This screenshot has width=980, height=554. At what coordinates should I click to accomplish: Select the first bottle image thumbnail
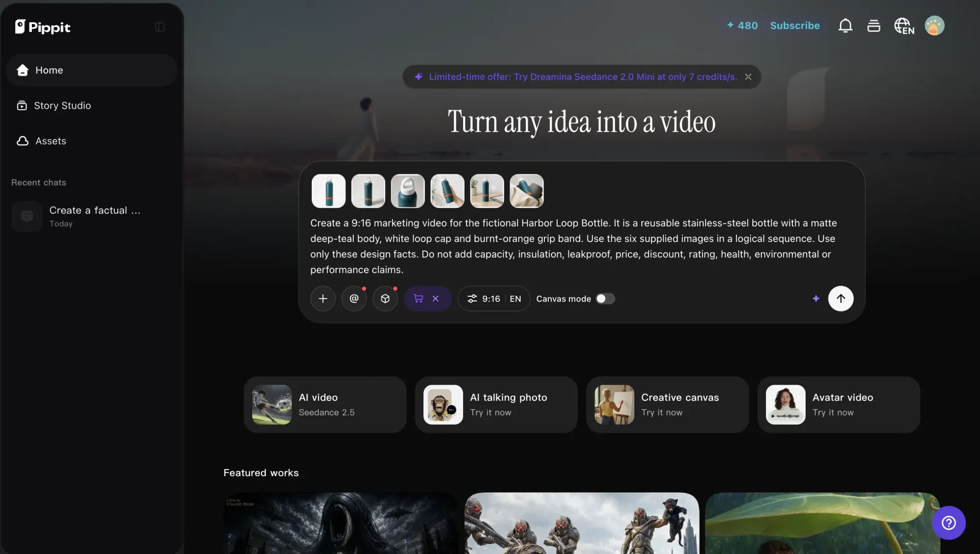tap(328, 191)
